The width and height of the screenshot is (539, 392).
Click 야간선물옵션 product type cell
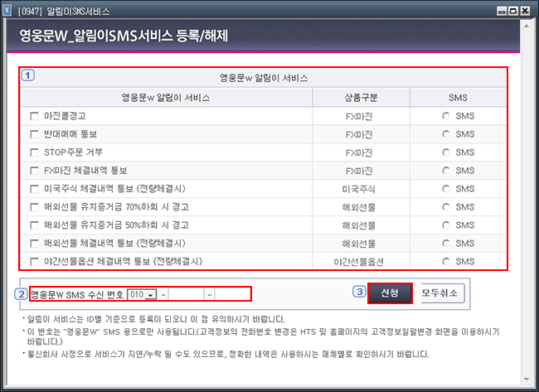[x=359, y=262]
